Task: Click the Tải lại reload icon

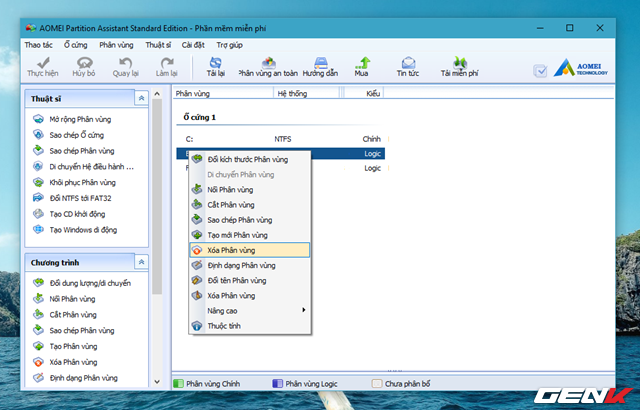Action: pyautogui.click(x=216, y=67)
